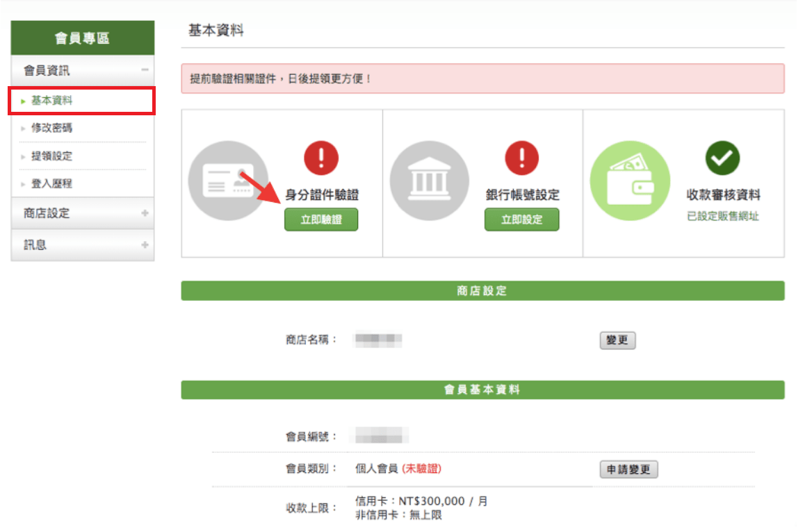Click green checkmark icon above 收款審核資料
Image resolution: width=805 pixels, height=532 pixels.
[722, 158]
